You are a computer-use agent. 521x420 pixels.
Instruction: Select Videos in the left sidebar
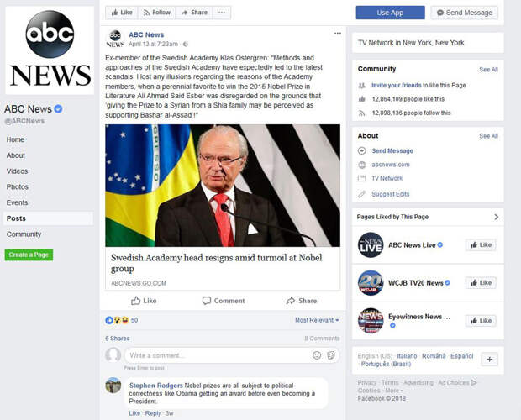pos(18,171)
